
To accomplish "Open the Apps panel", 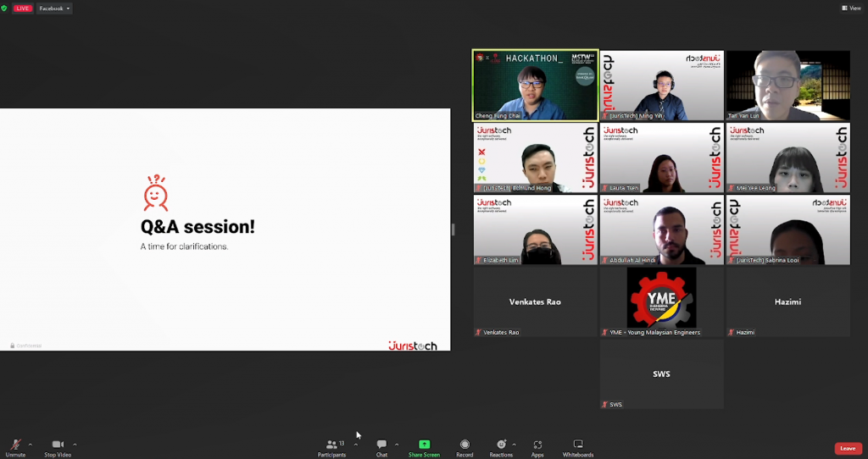I will [537, 447].
